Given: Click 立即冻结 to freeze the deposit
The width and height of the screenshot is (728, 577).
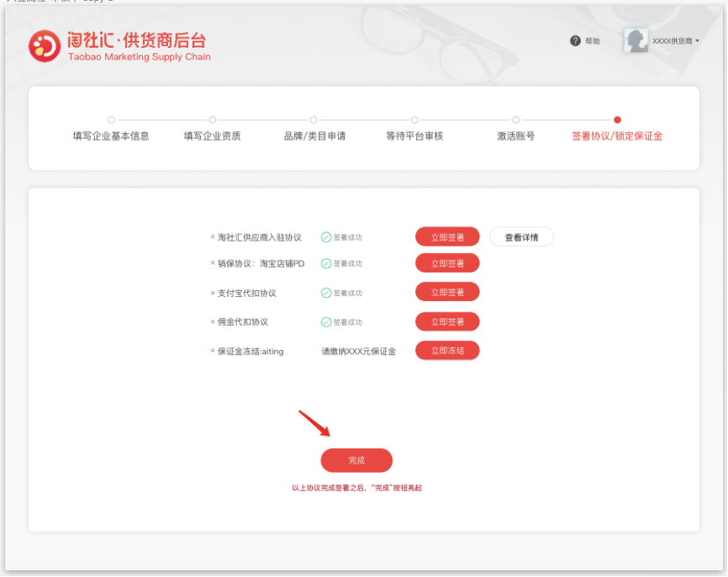Looking at the screenshot, I should click(447, 350).
